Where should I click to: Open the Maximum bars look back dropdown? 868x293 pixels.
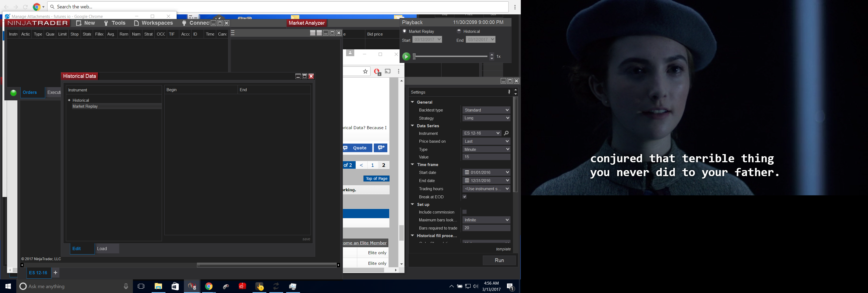(486, 220)
